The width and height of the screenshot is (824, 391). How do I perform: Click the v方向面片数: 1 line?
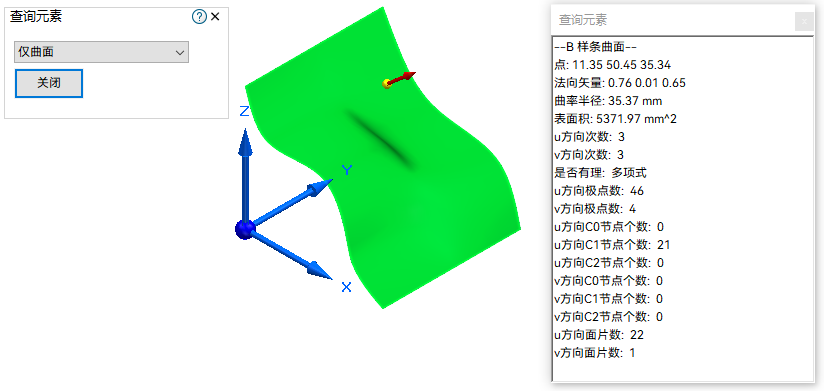594,353
